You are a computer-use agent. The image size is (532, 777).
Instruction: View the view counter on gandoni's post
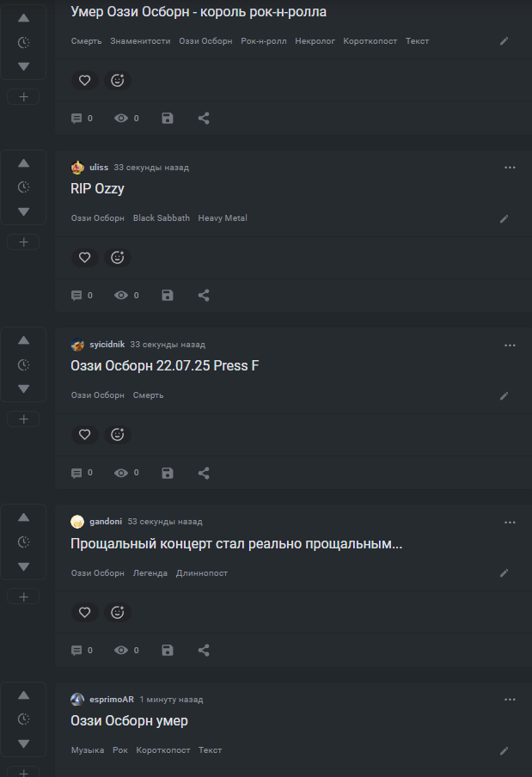[126, 651]
